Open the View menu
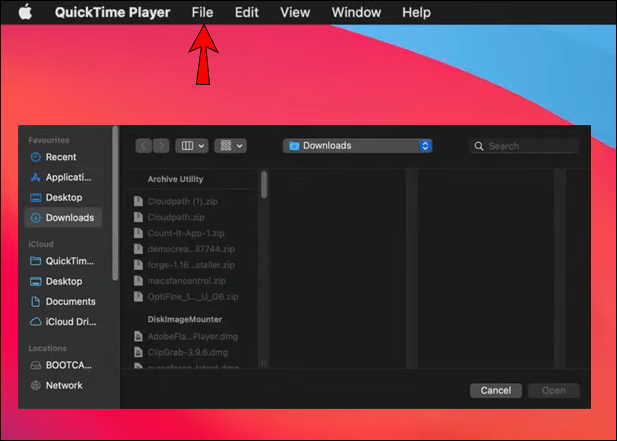 pyautogui.click(x=295, y=12)
